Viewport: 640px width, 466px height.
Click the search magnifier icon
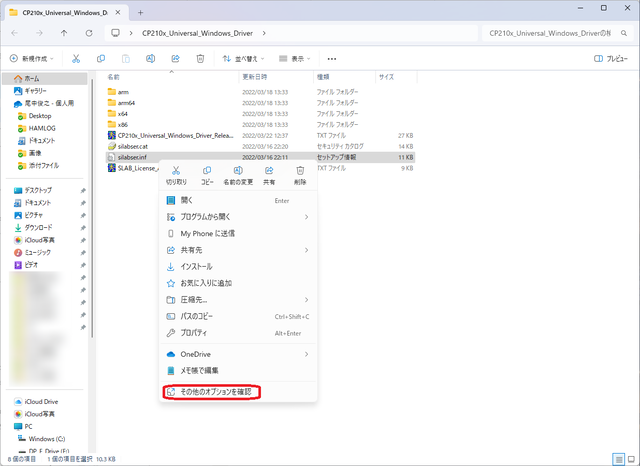tap(624, 33)
